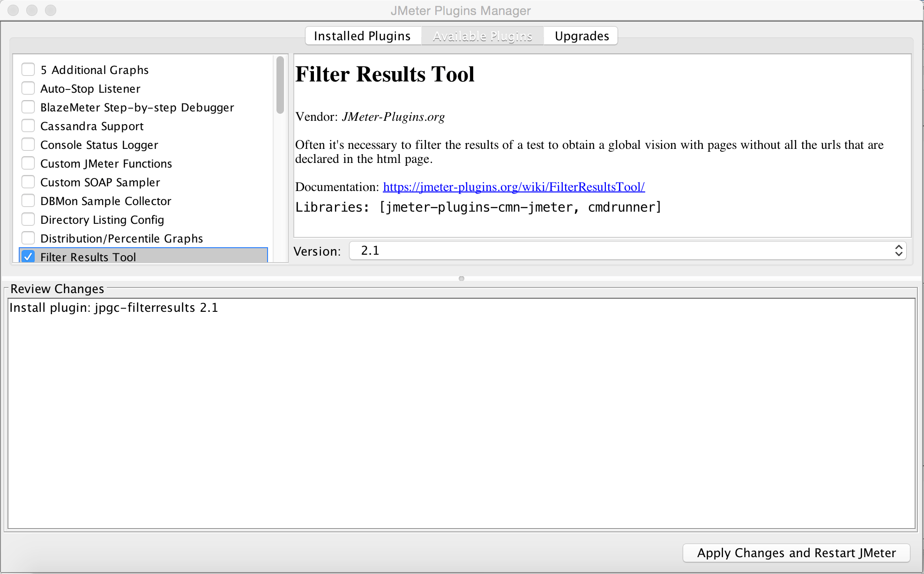Image resolution: width=924 pixels, height=574 pixels.
Task: Open FilterResultsTool documentation link
Action: 514,187
